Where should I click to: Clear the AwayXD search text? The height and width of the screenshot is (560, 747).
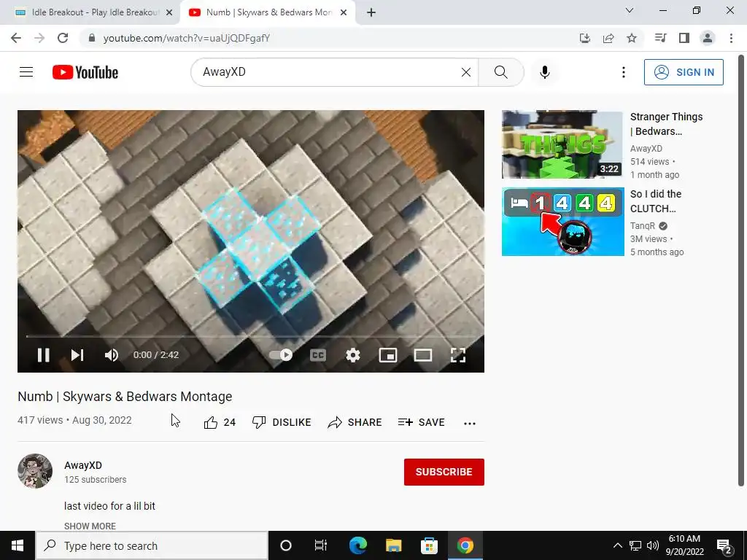[466, 72]
